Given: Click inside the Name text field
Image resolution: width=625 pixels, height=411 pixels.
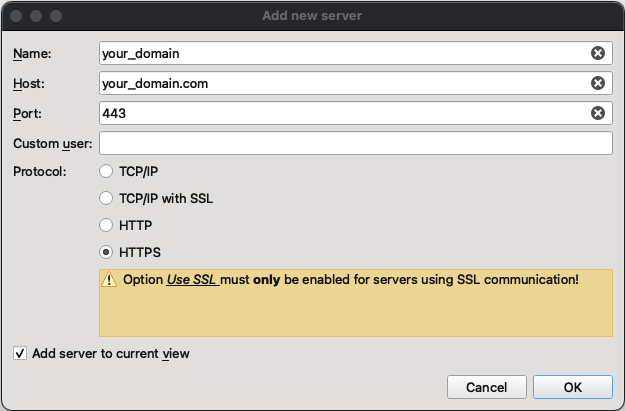Looking at the screenshot, I should [x=340, y=53].
